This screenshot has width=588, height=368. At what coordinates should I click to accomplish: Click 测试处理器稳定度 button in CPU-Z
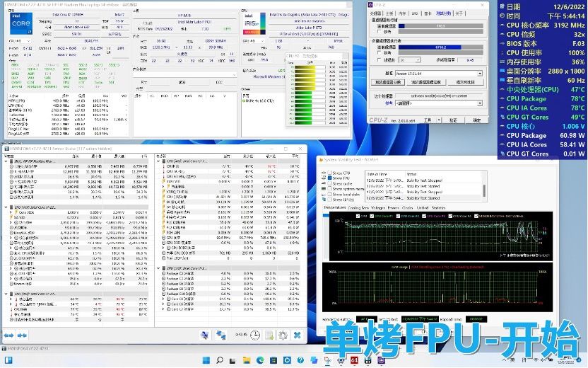pyautogui.click(x=425, y=82)
